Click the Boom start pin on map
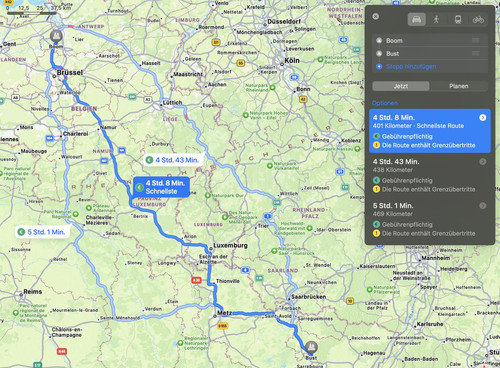 pos(56,35)
